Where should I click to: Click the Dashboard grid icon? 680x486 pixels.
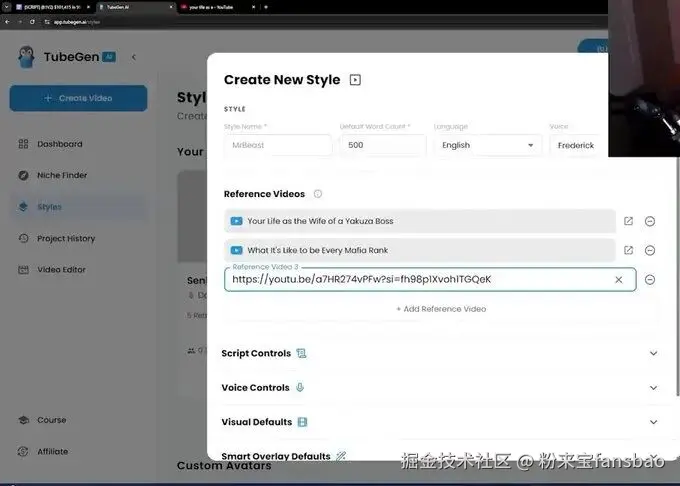23,144
